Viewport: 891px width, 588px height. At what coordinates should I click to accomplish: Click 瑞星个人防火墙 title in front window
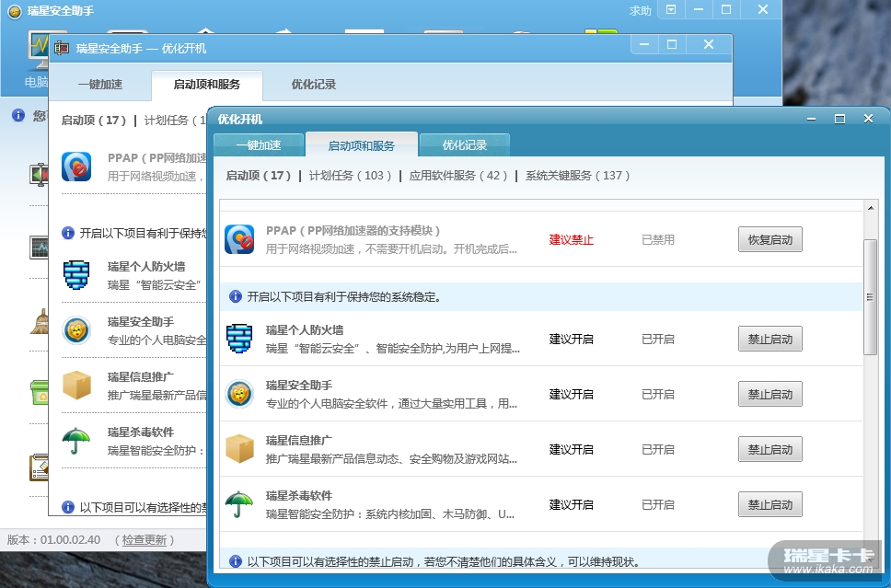coord(305,330)
